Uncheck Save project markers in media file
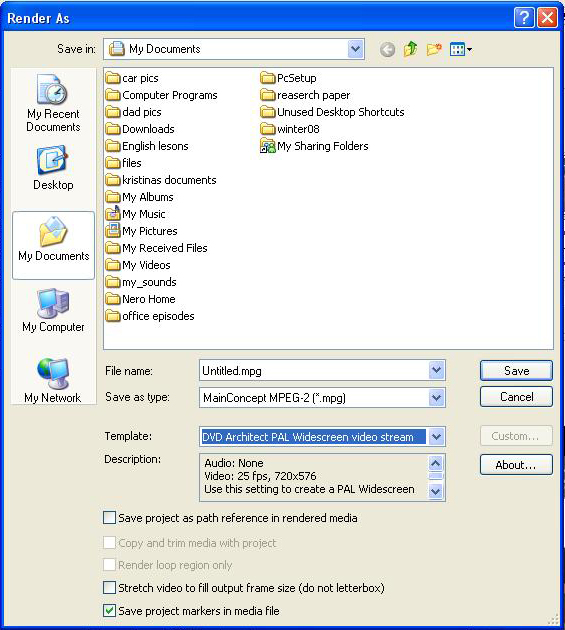This screenshot has width=565, height=630. [109, 610]
